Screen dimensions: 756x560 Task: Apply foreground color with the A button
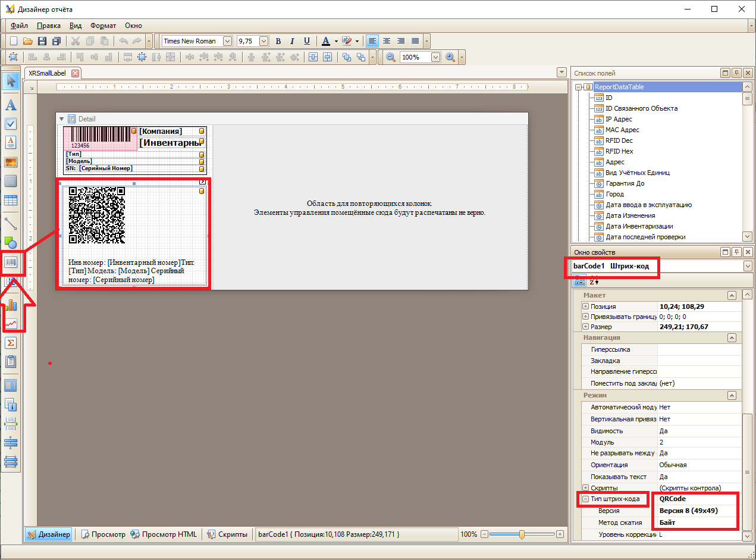325,41
